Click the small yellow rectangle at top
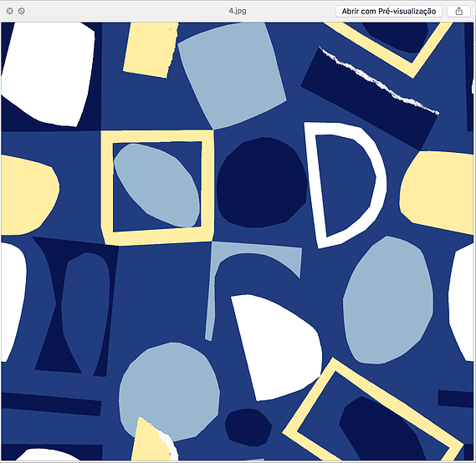The height and width of the screenshot is (463, 476). (x=151, y=50)
